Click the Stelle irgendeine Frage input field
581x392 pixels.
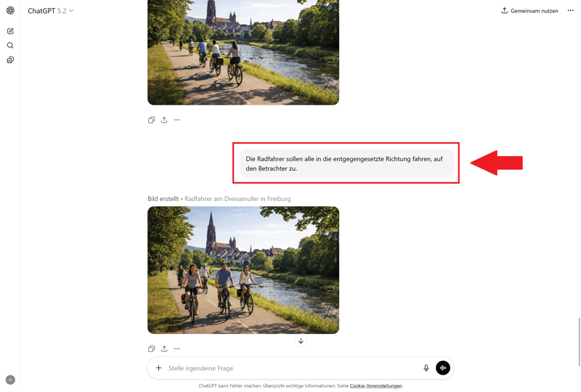tap(290, 368)
